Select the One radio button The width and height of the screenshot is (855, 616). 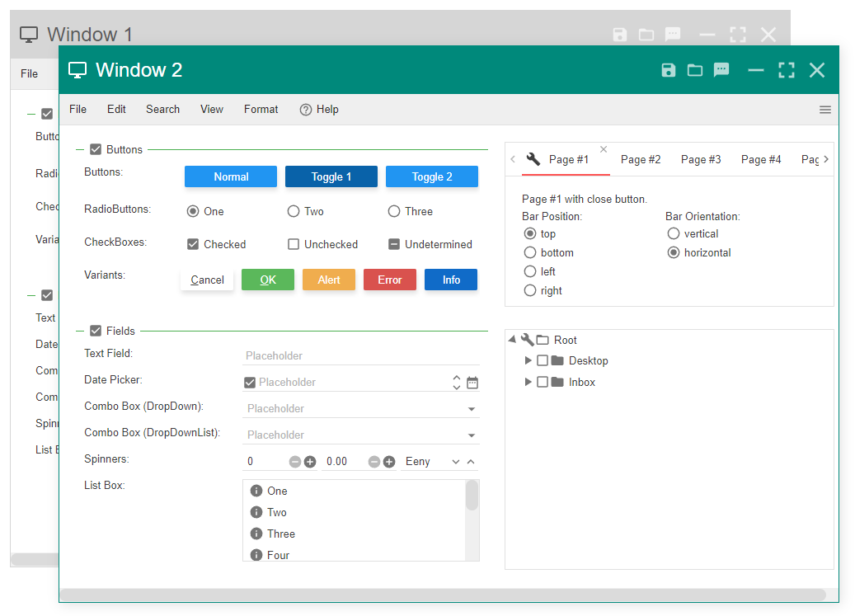tap(193, 211)
